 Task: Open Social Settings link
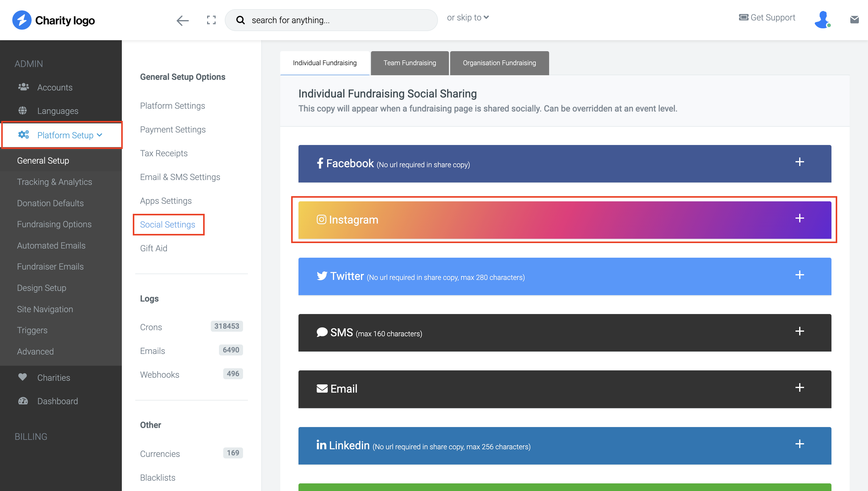click(x=168, y=224)
